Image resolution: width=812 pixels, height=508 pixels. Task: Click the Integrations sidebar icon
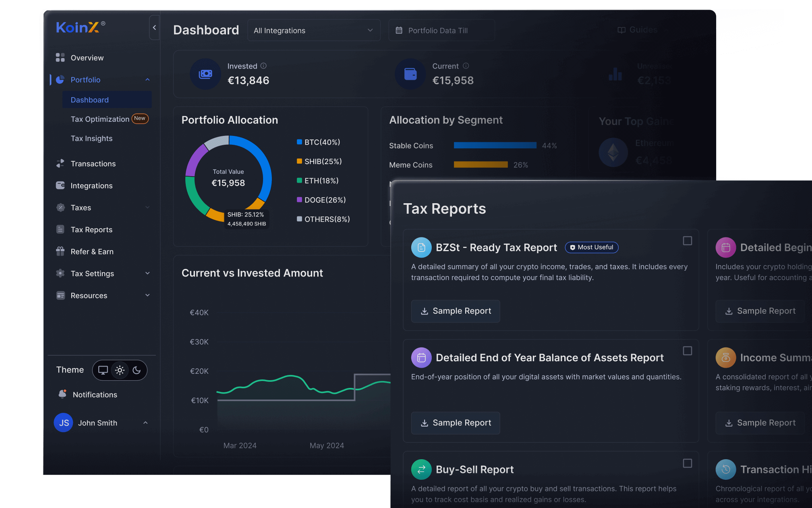tap(60, 185)
